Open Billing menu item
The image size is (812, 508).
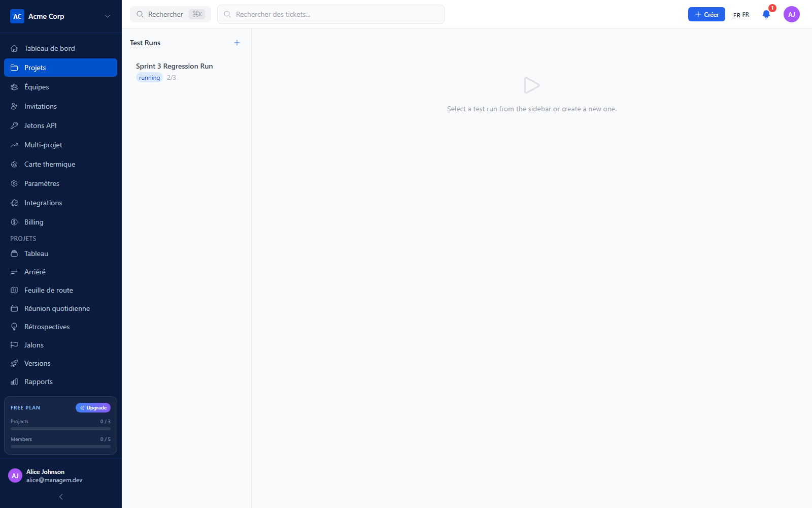click(60, 222)
